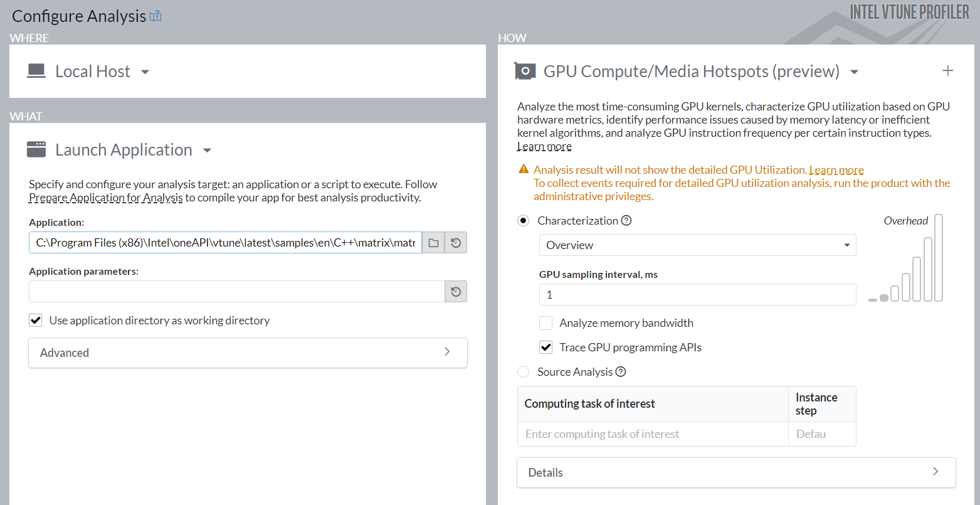
Task: Open the Local Host target dropdown
Action: pyautogui.click(x=145, y=72)
